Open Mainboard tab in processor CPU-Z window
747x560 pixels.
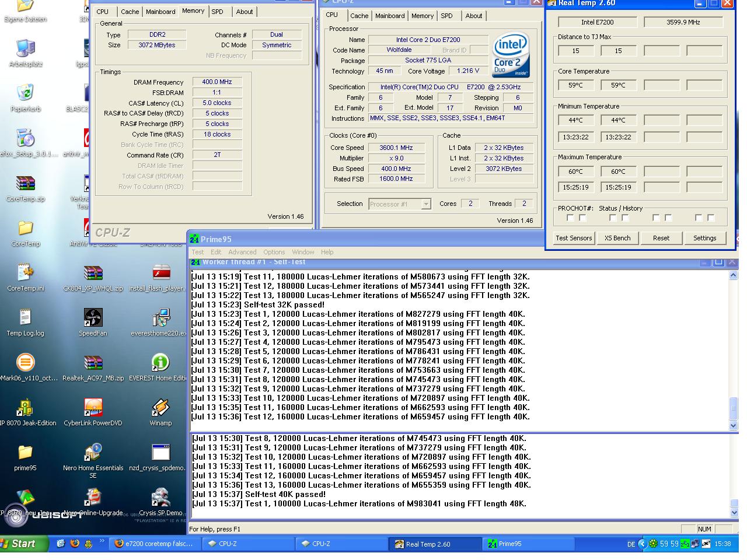(x=390, y=16)
